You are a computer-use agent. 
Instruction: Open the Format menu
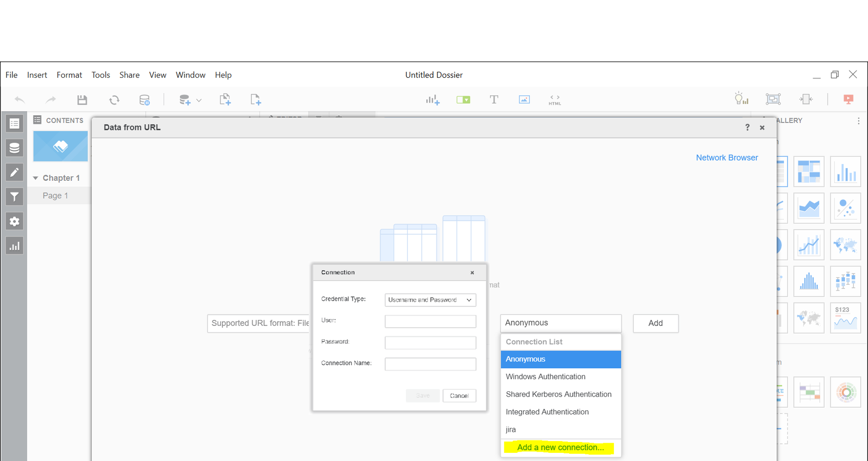click(x=69, y=75)
